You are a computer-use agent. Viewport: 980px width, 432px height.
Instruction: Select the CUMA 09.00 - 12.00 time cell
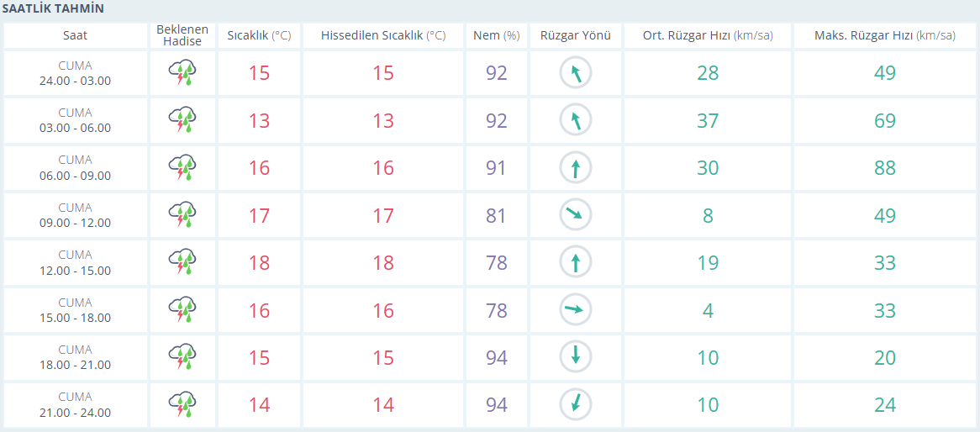coord(75,215)
